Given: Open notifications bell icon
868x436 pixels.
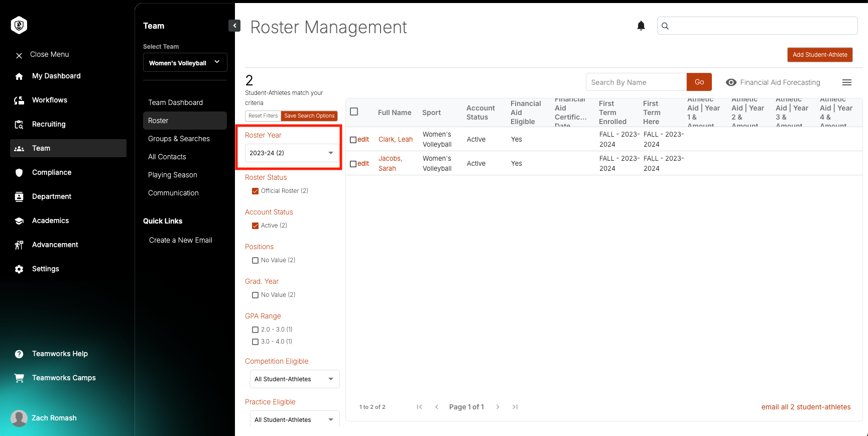Looking at the screenshot, I should (641, 26).
